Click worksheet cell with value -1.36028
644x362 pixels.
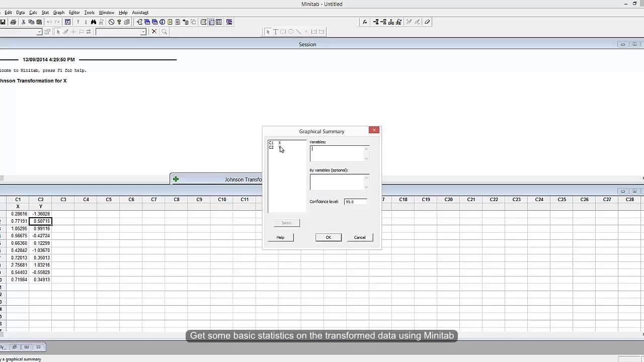tap(41, 214)
